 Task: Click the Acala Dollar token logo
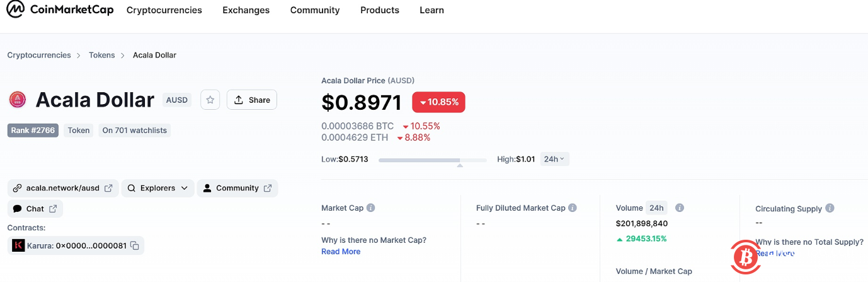coord(17,100)
